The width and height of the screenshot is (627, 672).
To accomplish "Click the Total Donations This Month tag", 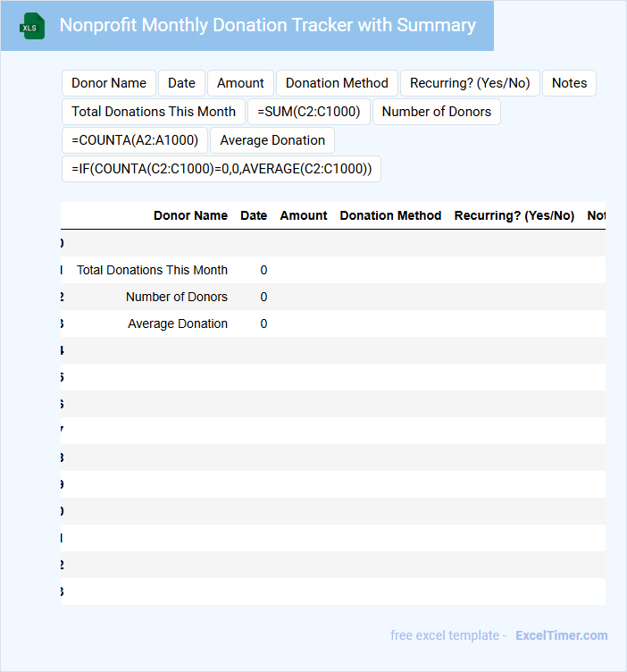I will [x=154, y=112].
